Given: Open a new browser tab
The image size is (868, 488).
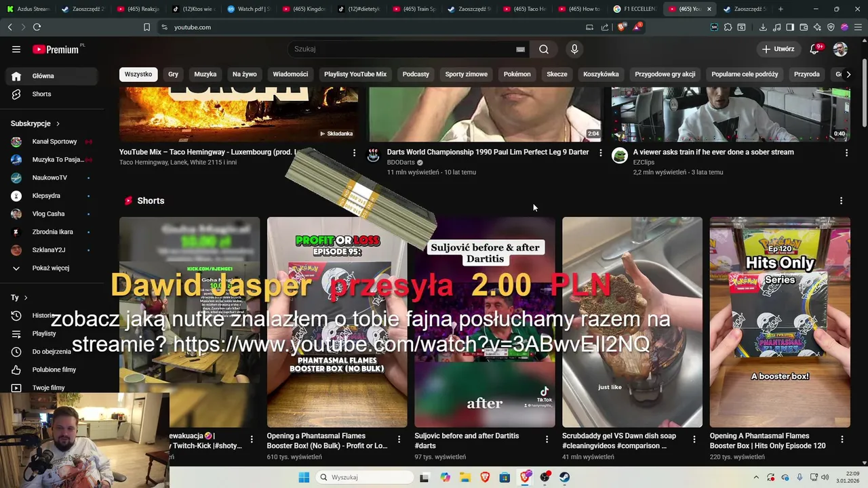Looking at the screenshot, I should (781, 9).
